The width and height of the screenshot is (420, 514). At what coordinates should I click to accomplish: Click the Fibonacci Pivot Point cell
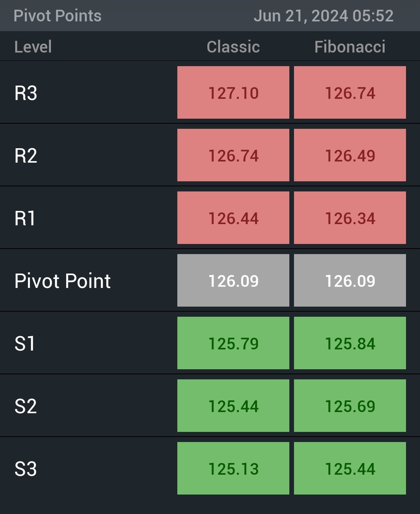click(x=350, y=281)
